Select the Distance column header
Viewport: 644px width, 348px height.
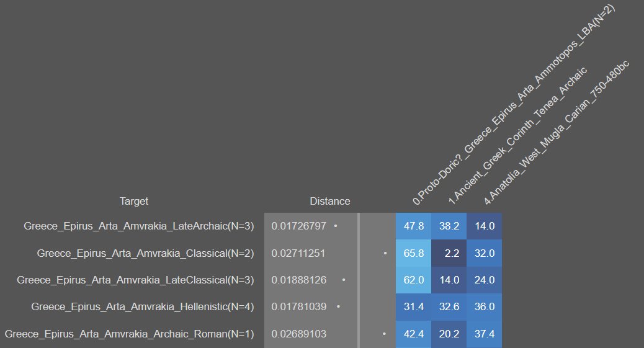tap(330, 202)
